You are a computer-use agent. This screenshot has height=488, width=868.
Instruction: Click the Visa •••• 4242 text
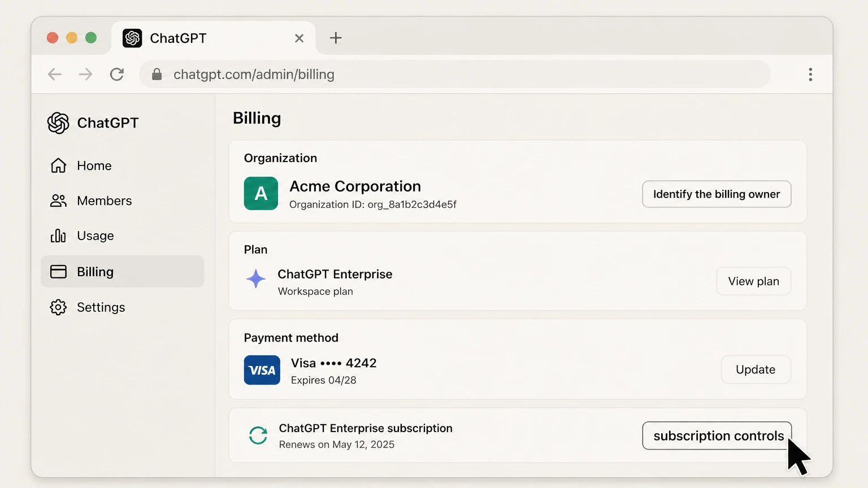tap(333, 363)
